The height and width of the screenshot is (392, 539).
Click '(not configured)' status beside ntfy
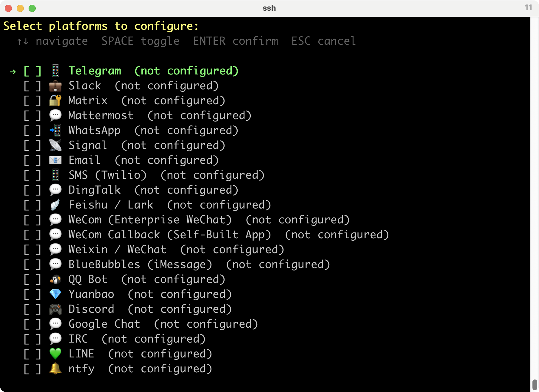160,369
